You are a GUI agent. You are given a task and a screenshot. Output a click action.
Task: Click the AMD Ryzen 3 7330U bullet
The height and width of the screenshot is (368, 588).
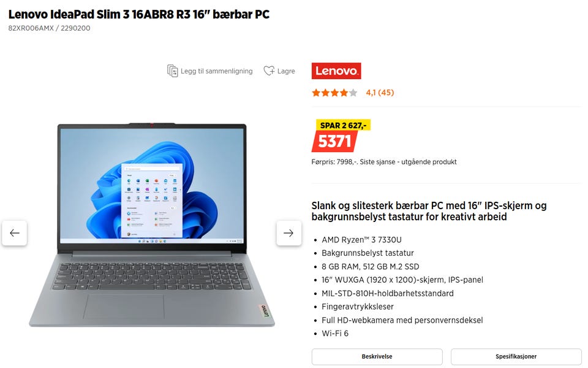pos(361,240)
